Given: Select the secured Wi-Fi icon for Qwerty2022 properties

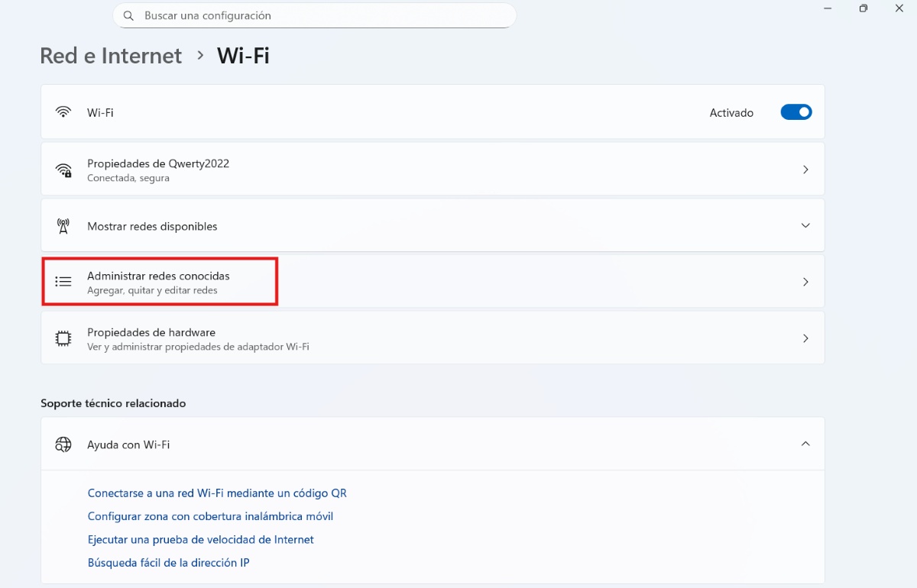Looking at the screenshot, I should [x=63, y=169].
